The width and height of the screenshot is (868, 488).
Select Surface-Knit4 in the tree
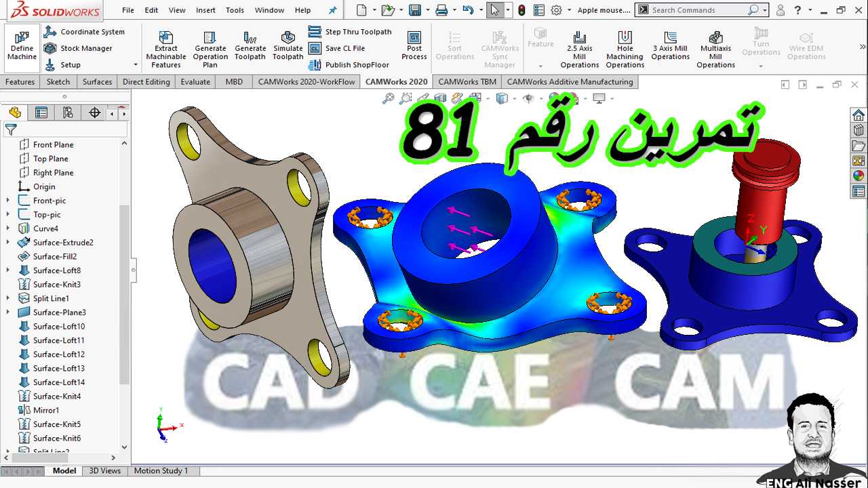pos(57,396)
